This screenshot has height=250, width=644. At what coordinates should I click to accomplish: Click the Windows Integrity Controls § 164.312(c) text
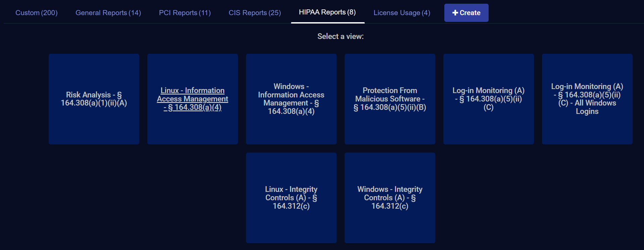click(x=390, y=198)
